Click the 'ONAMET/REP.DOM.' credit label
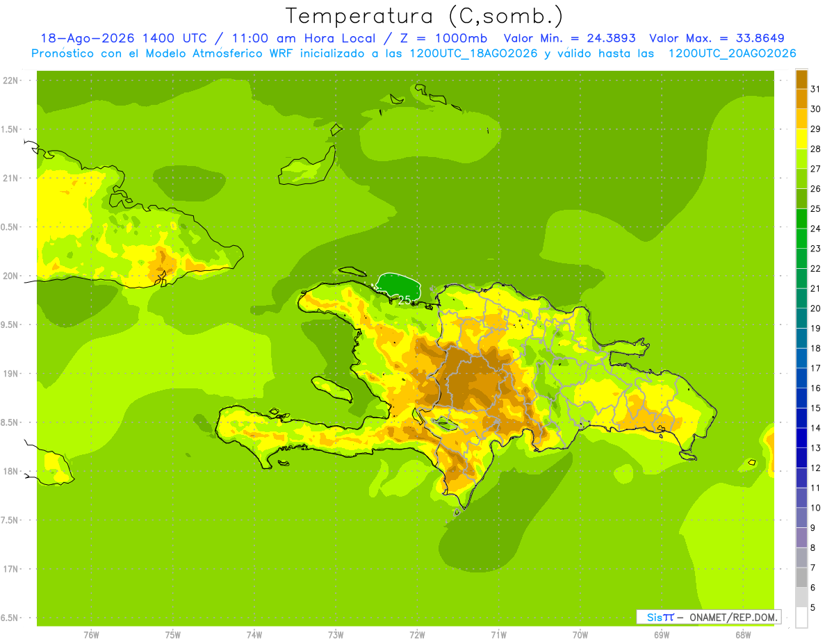 [x=733, y=617]
